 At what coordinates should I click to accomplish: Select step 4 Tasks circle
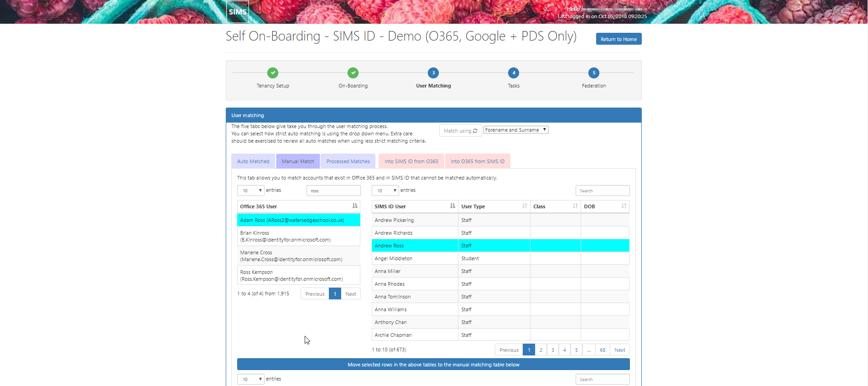(514, 72)
